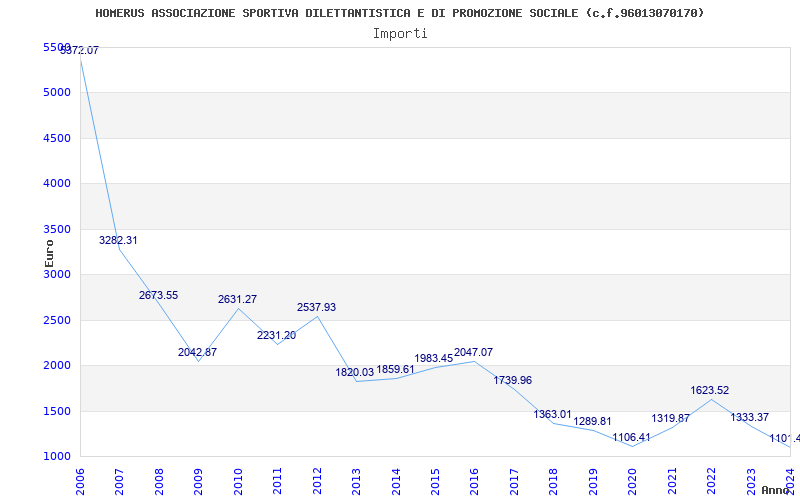Select the 2047.07 data label
The image size is (800, 500).
(473, 353)
